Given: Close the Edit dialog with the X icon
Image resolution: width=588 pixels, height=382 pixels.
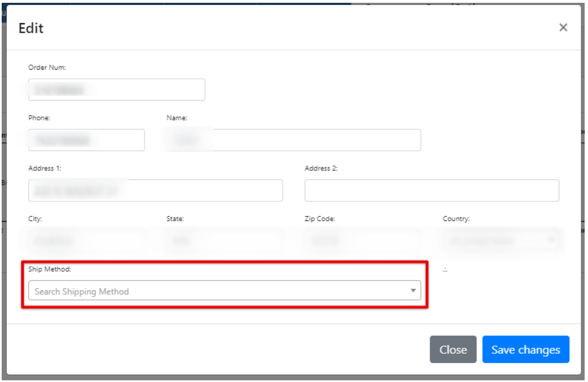Looking at the screenshot, I should pyautogui.click(x=563, y=28).
